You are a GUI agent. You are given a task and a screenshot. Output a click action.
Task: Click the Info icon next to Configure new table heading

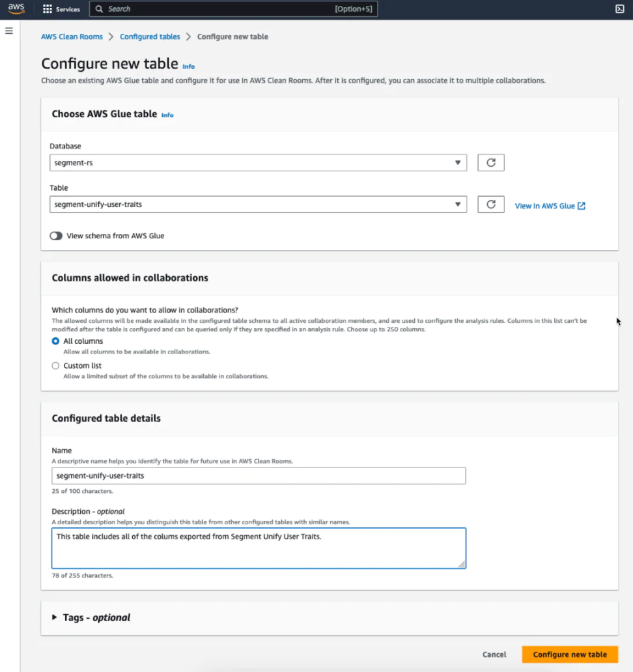(188, 66)
